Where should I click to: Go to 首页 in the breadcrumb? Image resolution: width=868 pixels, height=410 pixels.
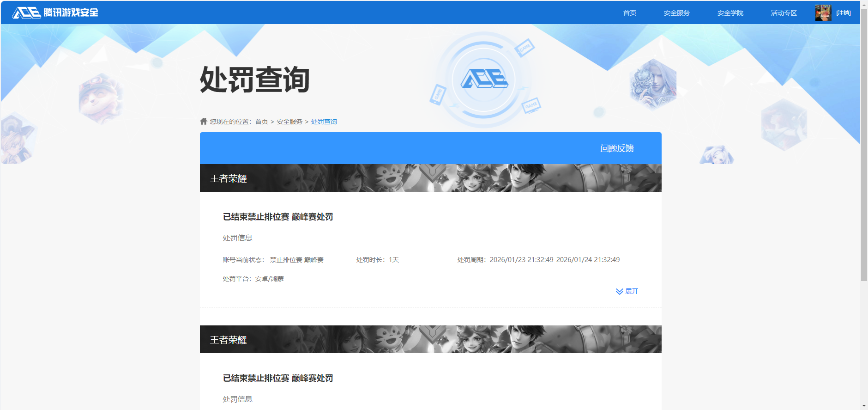pyautogui.click(x=261, y=122)
